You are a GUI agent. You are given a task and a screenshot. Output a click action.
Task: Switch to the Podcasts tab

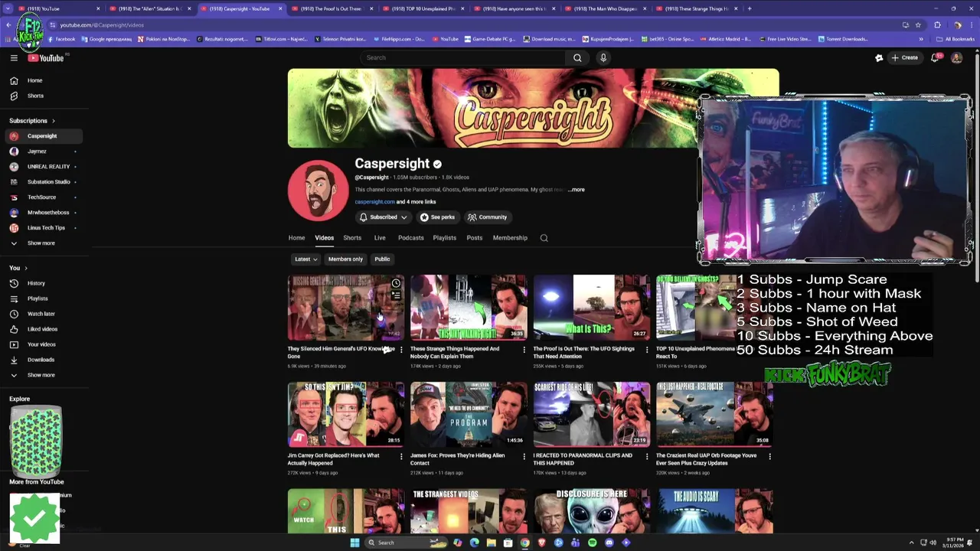pos(411,238)
